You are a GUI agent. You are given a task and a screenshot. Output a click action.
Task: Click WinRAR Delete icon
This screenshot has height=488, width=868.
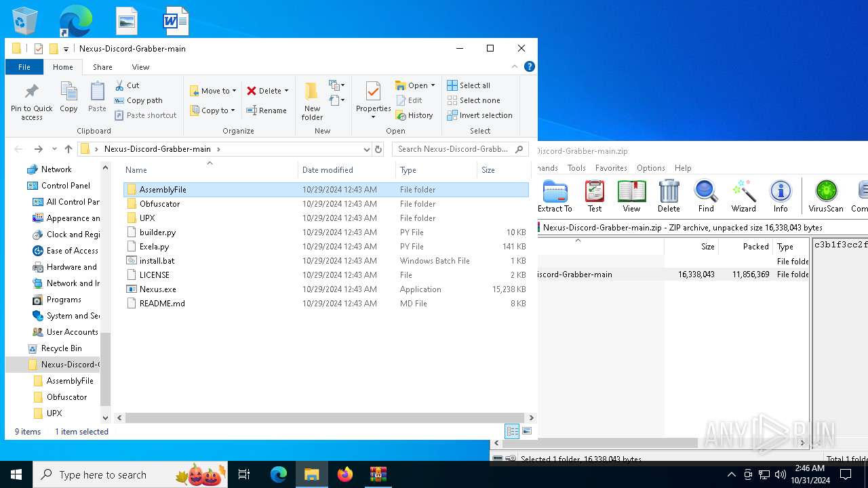tap(669, 197)
